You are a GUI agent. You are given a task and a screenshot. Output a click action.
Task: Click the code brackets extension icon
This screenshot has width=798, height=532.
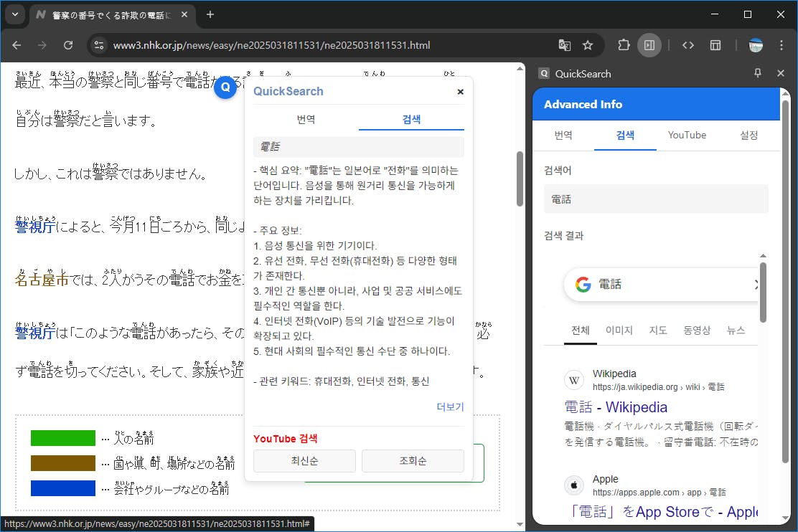(688, 45)
